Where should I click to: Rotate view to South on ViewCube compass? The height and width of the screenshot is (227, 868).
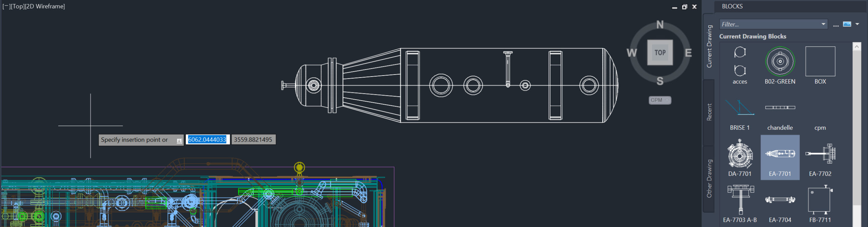[x=660, y=81]
